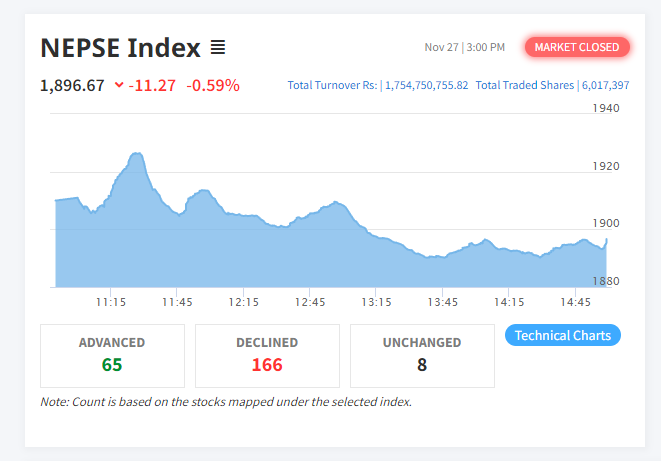Click the note about count based on mapped stocks

coord(226,402)
